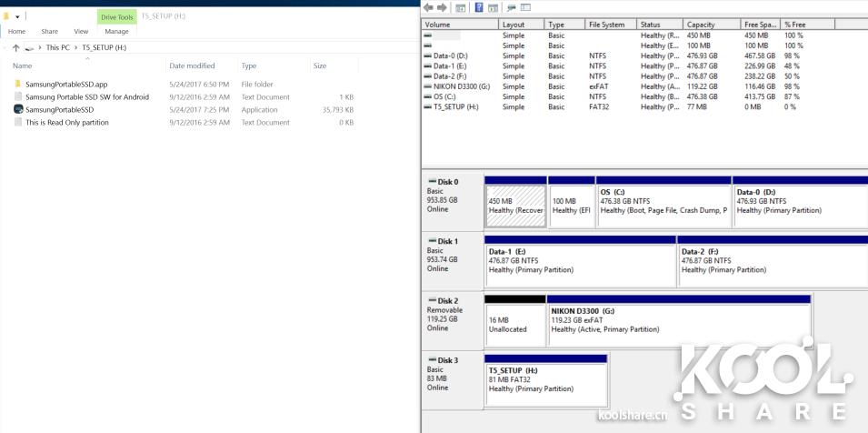This screenshot has width=868, height=433.
Task: Open the SamsungPortableSSD application icon
Action: tap(18, 109)
